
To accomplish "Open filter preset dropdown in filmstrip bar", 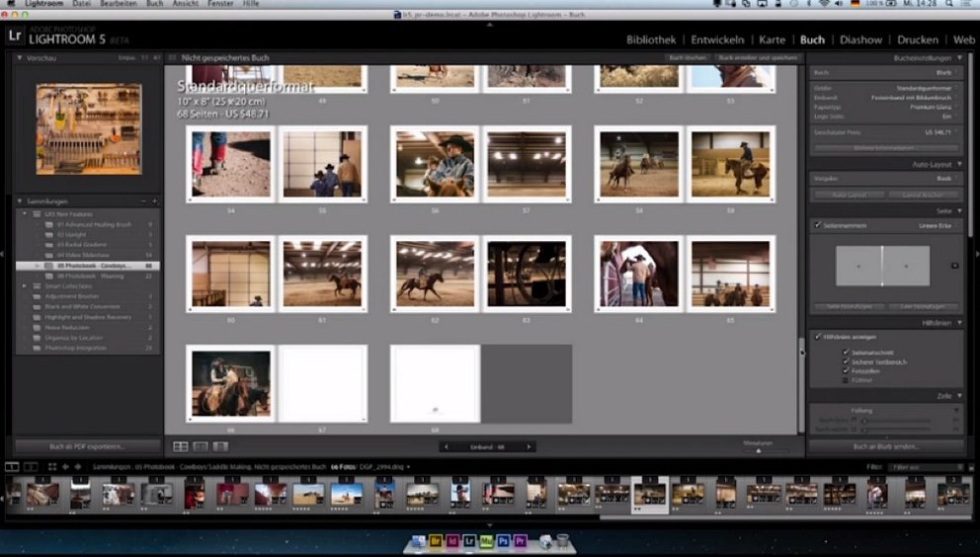I will [x=928, y=467].
